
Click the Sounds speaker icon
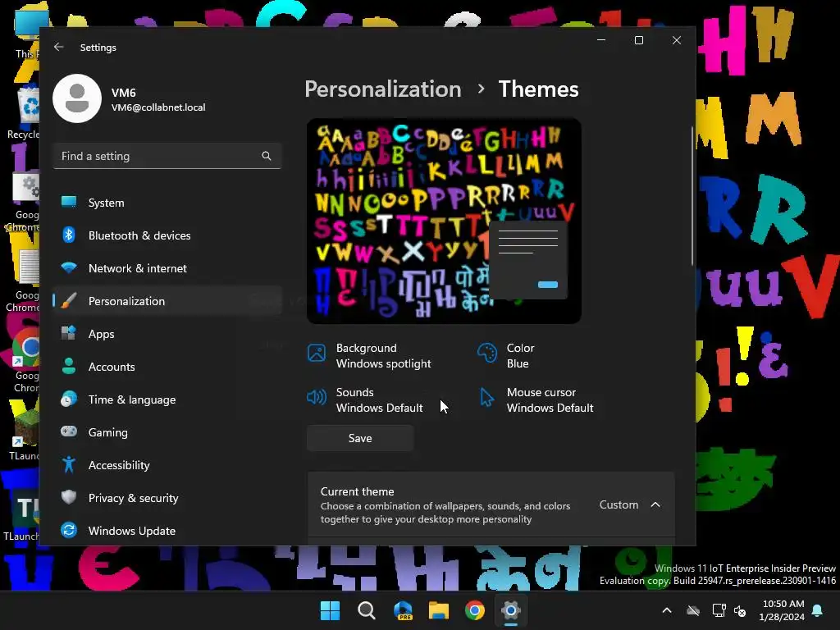317,397
